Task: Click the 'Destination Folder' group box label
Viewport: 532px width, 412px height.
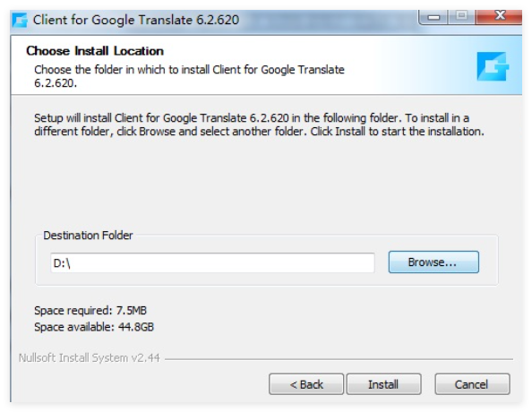Action: click(88, 236)
